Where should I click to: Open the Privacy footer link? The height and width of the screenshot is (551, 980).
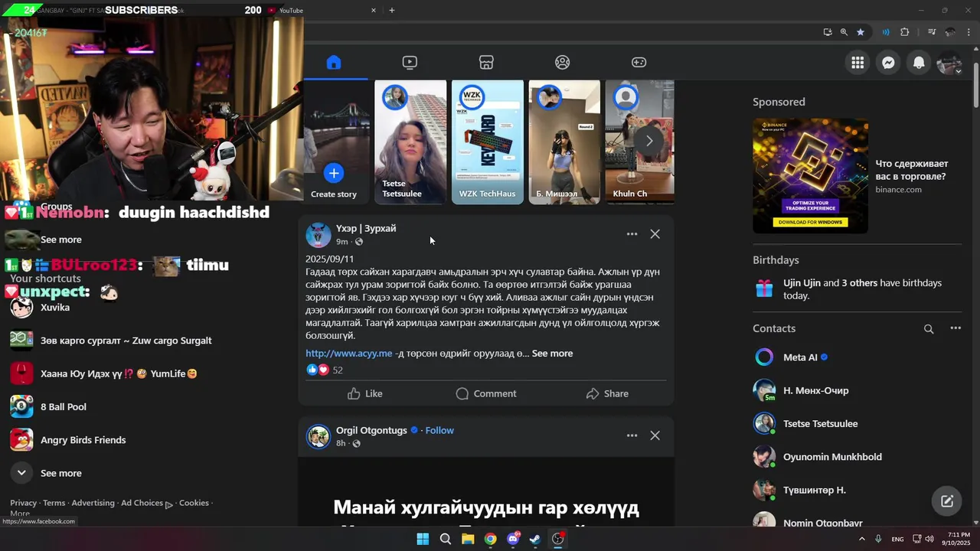click(x=23, y=503)
